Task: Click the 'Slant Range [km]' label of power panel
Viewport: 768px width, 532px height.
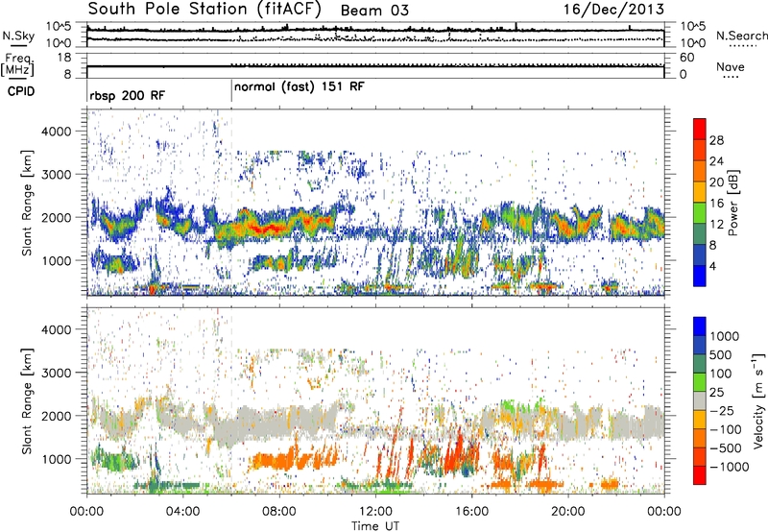Action: [27, 203]
